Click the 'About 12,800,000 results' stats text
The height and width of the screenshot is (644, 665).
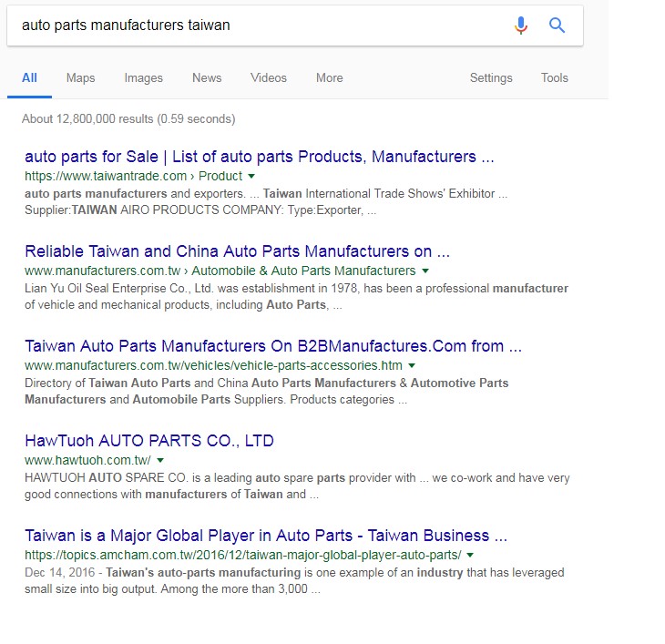click(x=128, y=118)
